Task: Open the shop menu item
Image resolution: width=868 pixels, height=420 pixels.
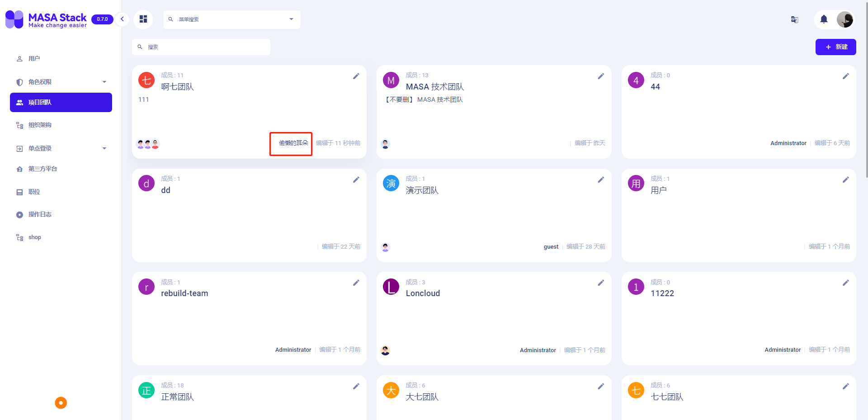Action: (x=61, y=237)
